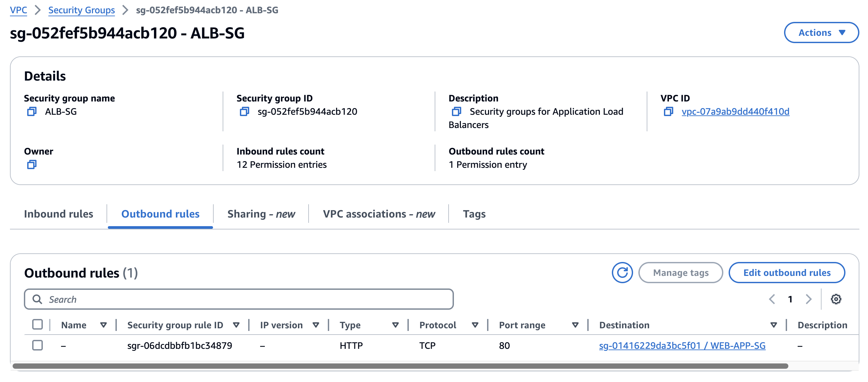This screenshot has height=382, width=868.
Task: Go to next page of rules
Action: point(808,299)
